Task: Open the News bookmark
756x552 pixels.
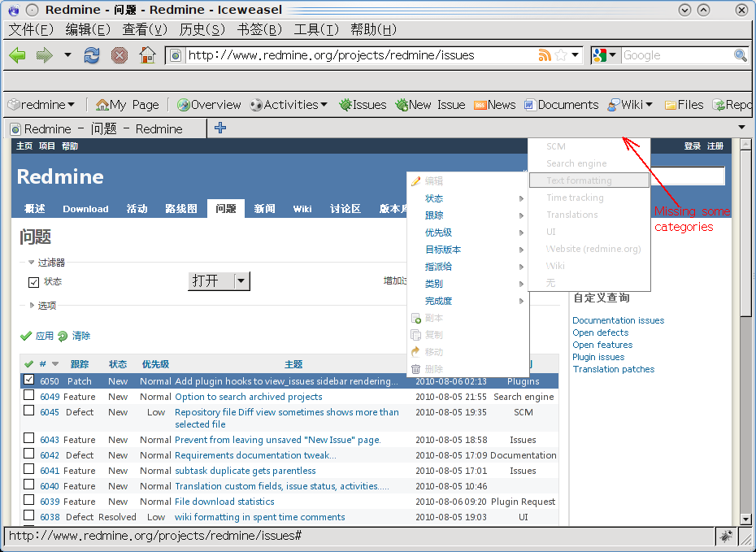Action: 495,105
